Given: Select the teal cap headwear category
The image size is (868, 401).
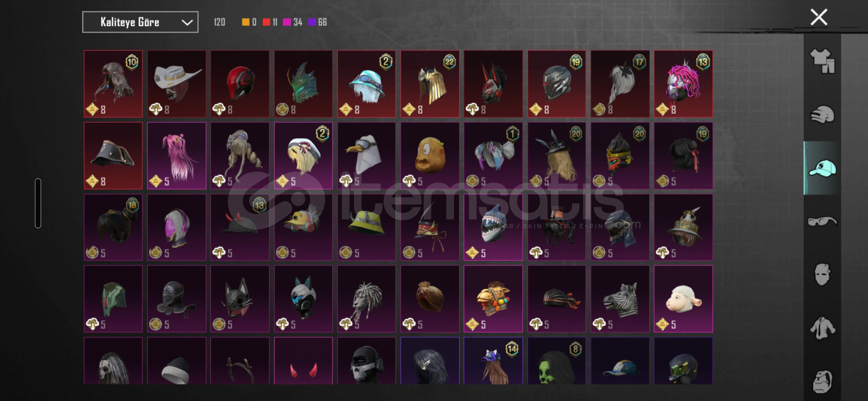Looking at the screenshot, I should pos(822,168).
